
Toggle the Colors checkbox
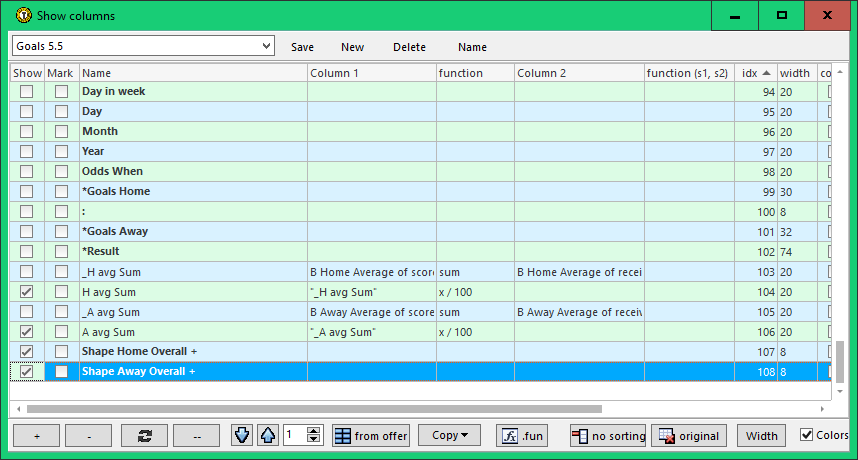[807, 435]
